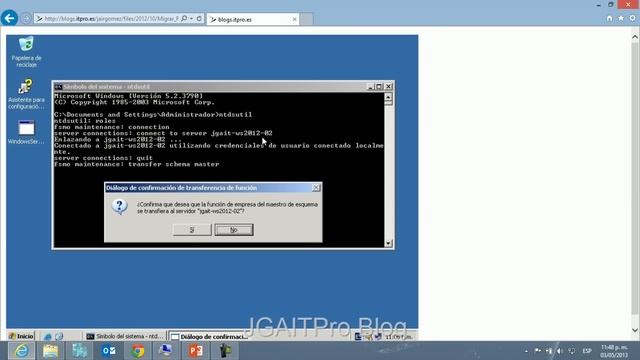Viewport: 640px width, 360px height.
Task: Open File Explorer from the Windows taskbar
Action: click(x=51, y=351)
